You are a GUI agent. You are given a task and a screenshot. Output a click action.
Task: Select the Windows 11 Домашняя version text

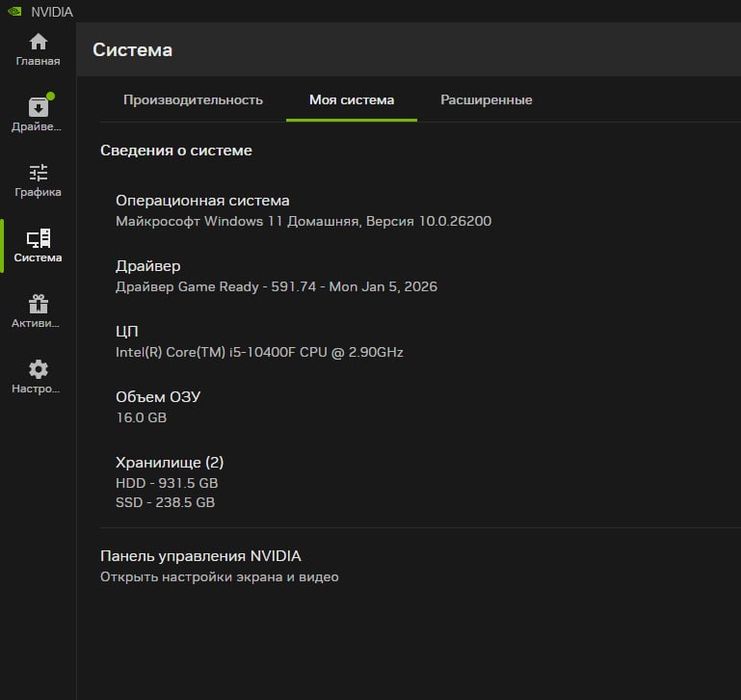pos(303,221)
